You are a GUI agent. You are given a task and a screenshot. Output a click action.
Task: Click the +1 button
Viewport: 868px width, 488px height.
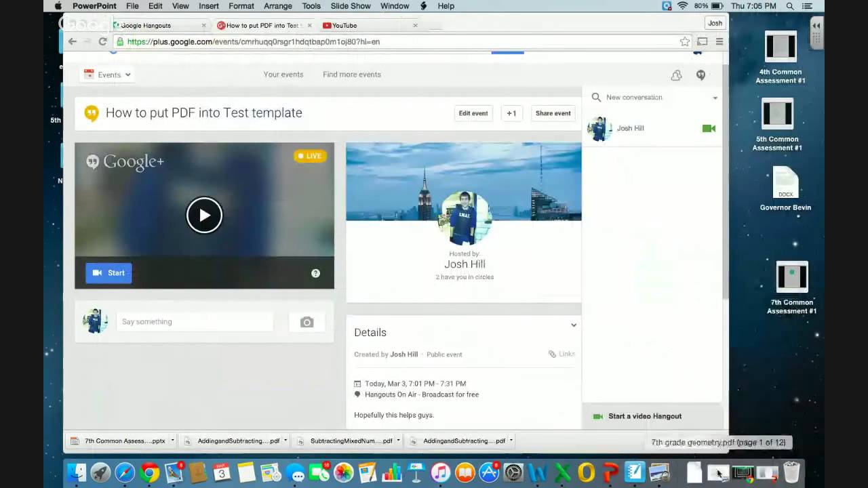(511, 113)
